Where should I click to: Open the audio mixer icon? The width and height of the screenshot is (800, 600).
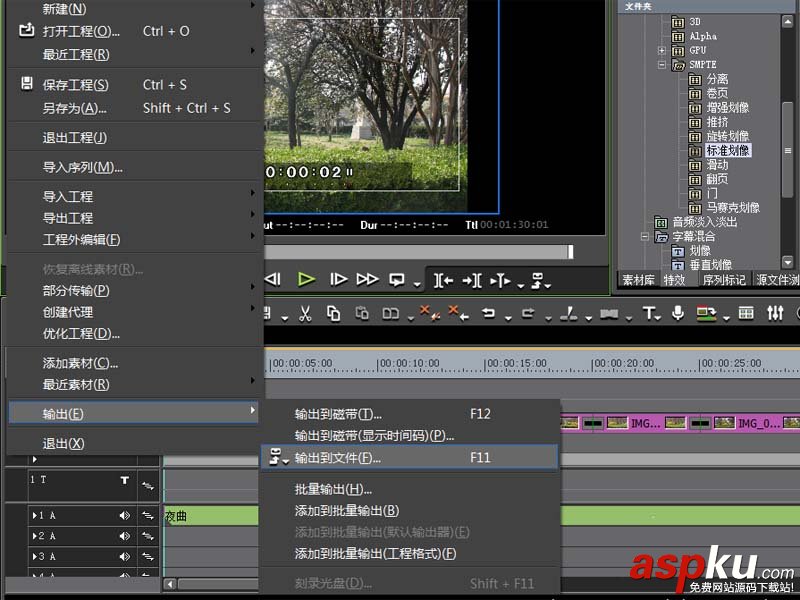tap(775, 313)
